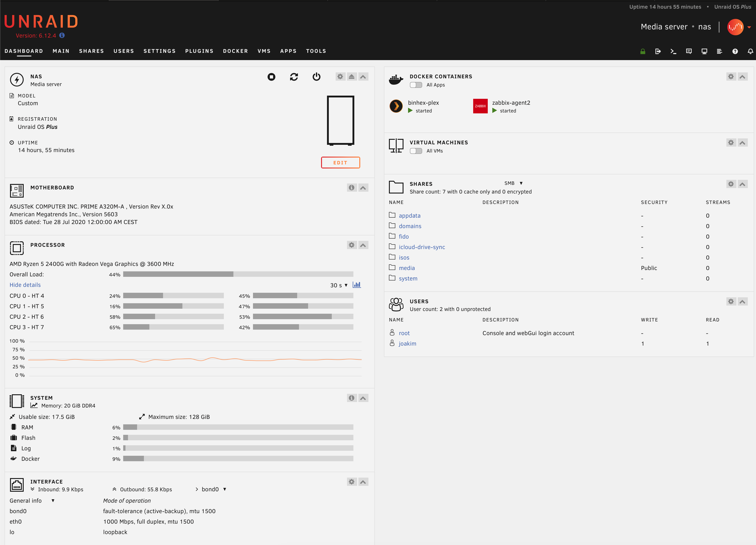Click the version info icon beside 6.12.4
756x545 pixels.
click(x=62, y=35)
